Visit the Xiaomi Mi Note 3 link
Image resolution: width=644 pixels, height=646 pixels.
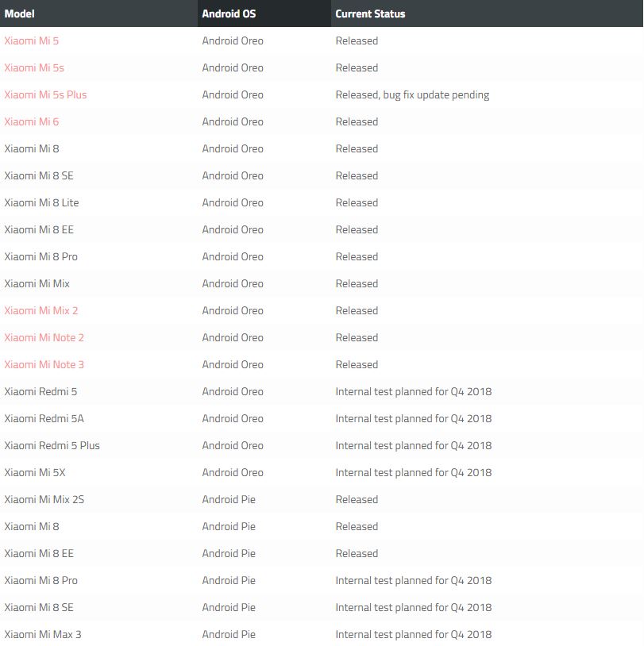pyautogui.click(x=44, y=364)
